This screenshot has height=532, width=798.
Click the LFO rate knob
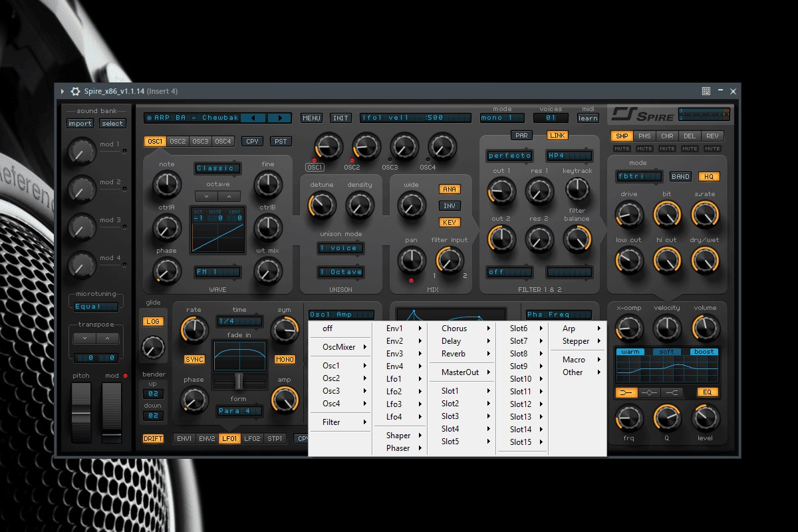click(x=194, y=329)
